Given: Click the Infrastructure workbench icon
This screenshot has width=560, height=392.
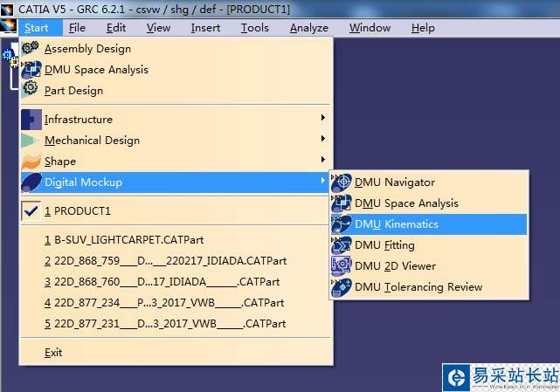Looking at the screenshot, I should pyautogui.click(x=31, y=120).
